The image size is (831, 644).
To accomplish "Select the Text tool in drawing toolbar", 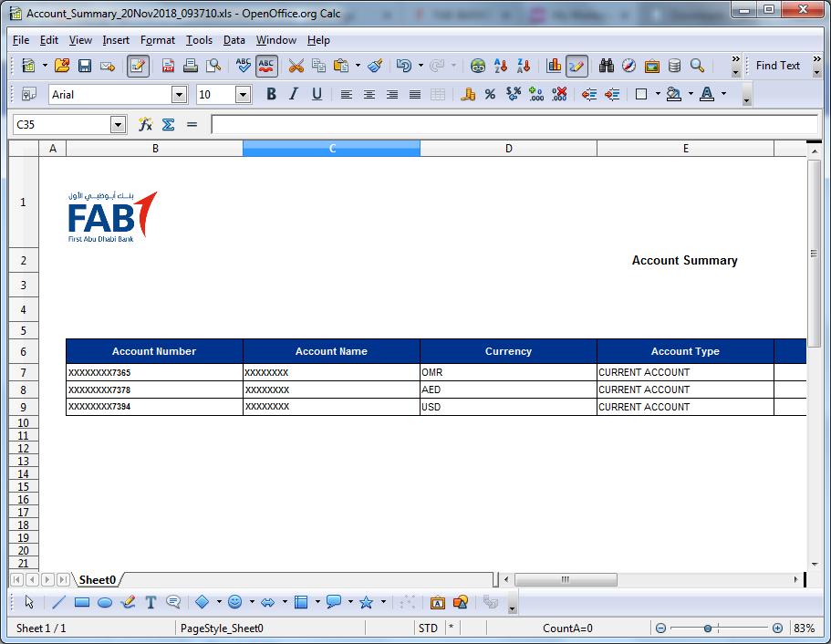I will (151, 602).
